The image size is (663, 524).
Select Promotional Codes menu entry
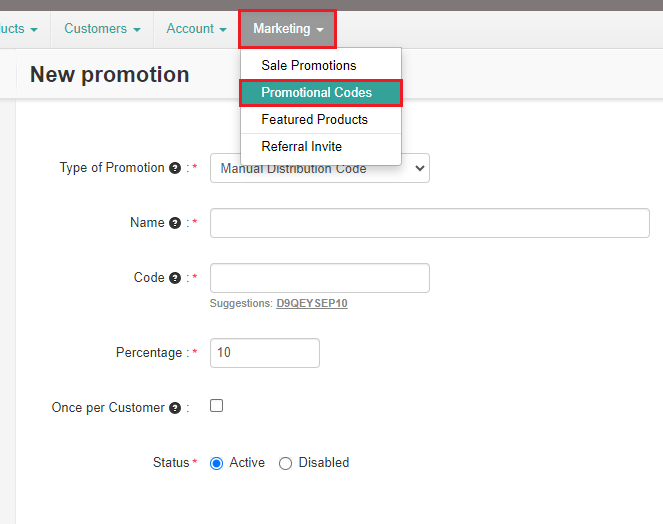coord(317,92)
